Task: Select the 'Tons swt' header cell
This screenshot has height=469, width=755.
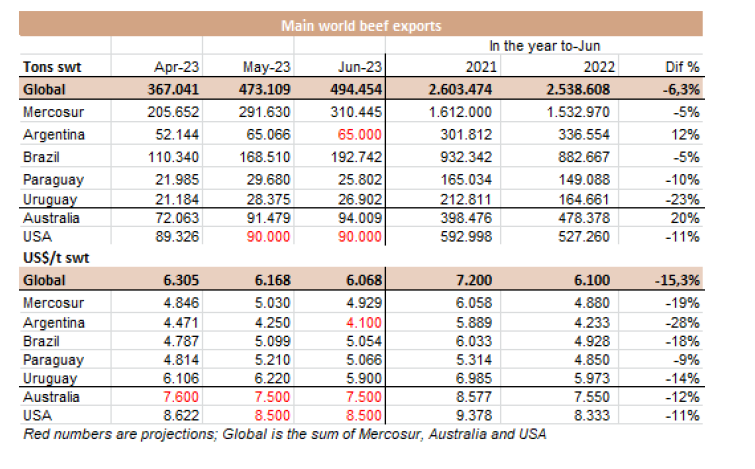Action: [51, 68]
